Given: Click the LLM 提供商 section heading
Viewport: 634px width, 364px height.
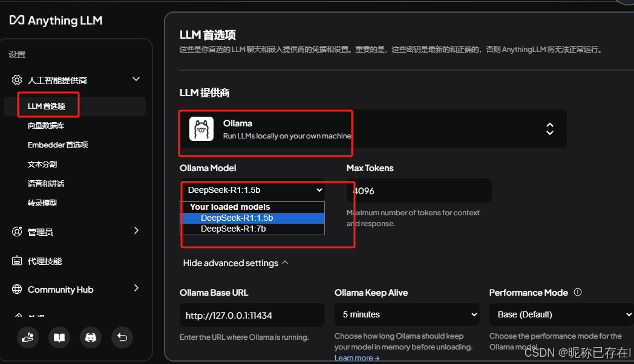Looking at the screenshot, I should click(x=204, y=93).
